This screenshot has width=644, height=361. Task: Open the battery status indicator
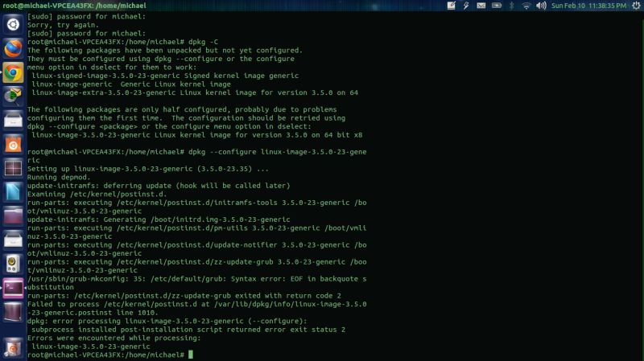click(x=497, y=6)
